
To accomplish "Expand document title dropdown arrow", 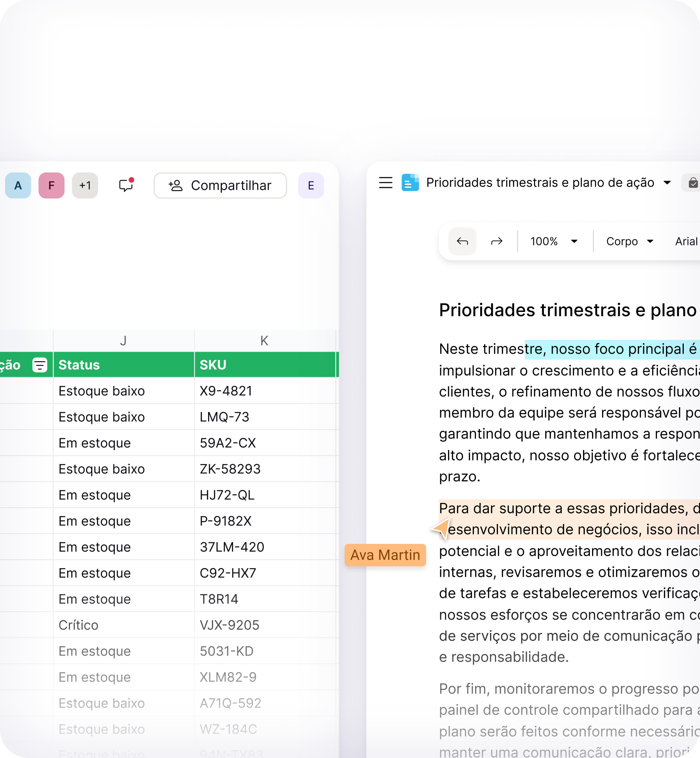I will pos(668,183).
